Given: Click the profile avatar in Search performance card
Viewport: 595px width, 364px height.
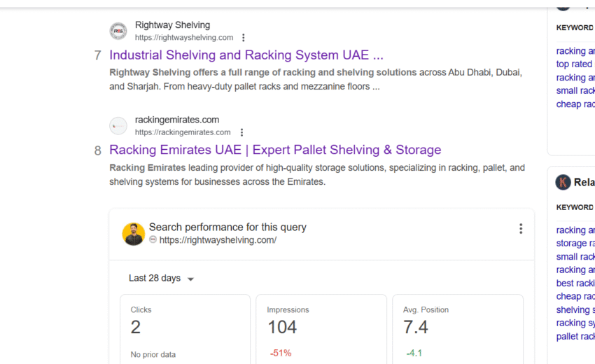Looking at the screenshot, I should pyautogui.click(x=134, y=234).
